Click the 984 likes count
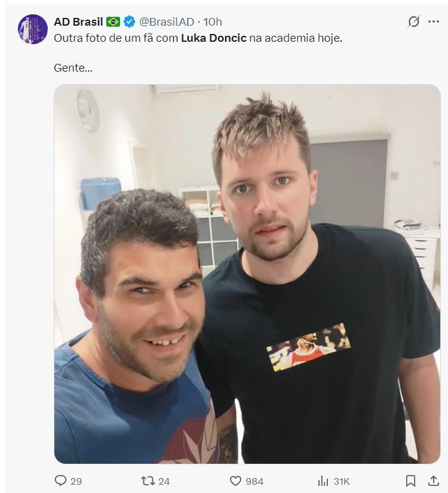Viewport: 448px width, 493px height. (x=254, y=481)
